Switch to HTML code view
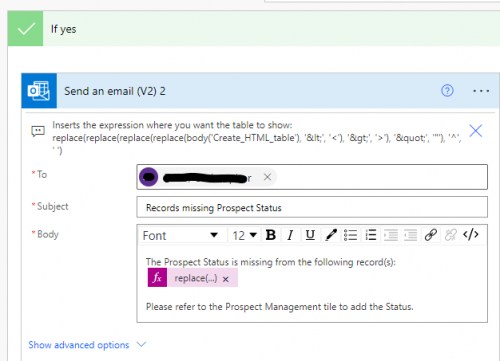 pyautogui.click(x=471, y=235)
